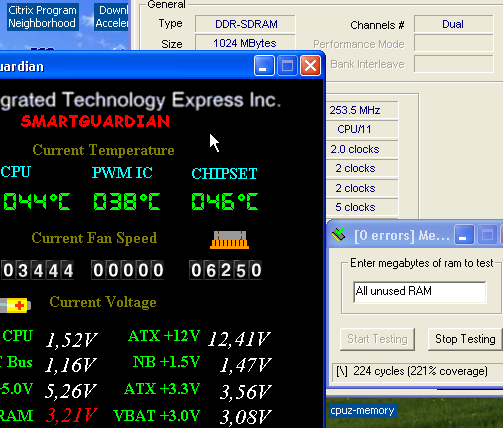The image size is (503, 428).
Task: Click the DDR-SDRAM type field in CPU-Z
Action: point(245,24)
